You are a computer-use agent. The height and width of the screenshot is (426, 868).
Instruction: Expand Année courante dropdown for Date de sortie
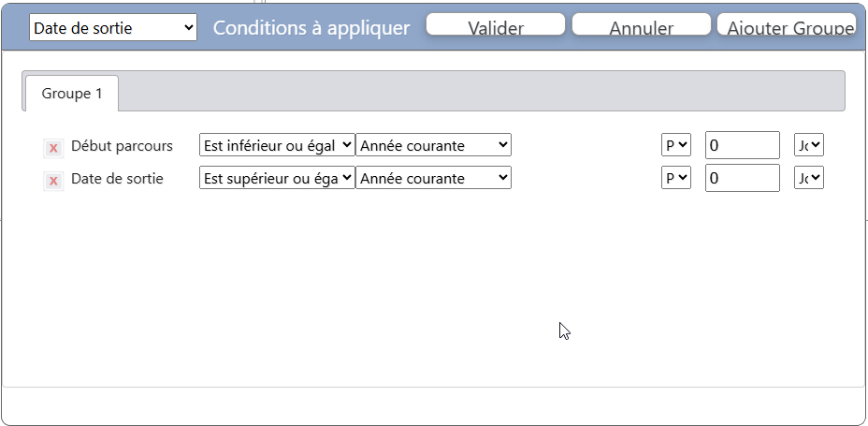tap(433, 178)
